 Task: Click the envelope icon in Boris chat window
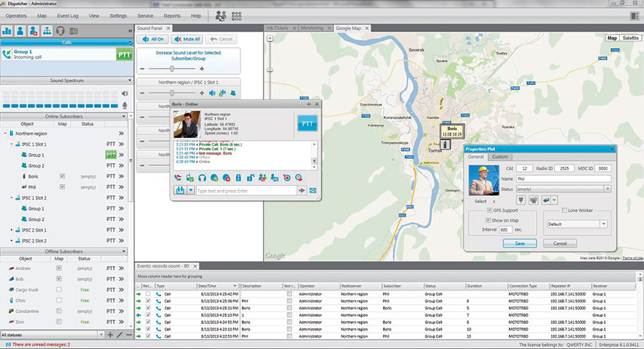(x=313, y=190)
